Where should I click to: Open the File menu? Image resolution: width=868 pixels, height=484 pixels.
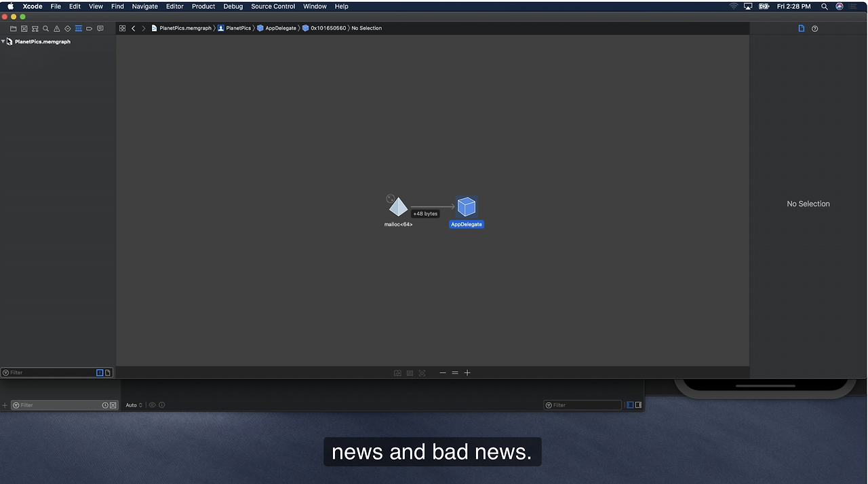[x=56, y=6]
